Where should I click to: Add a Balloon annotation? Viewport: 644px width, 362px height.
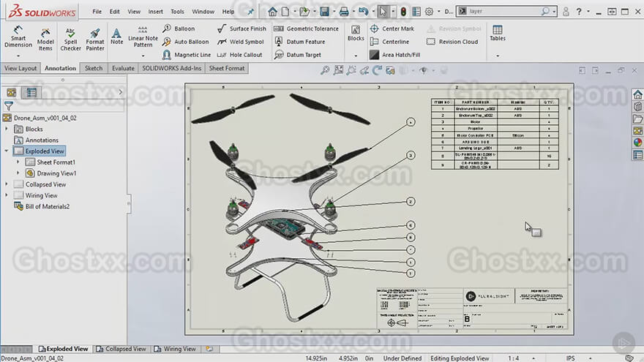179,29
